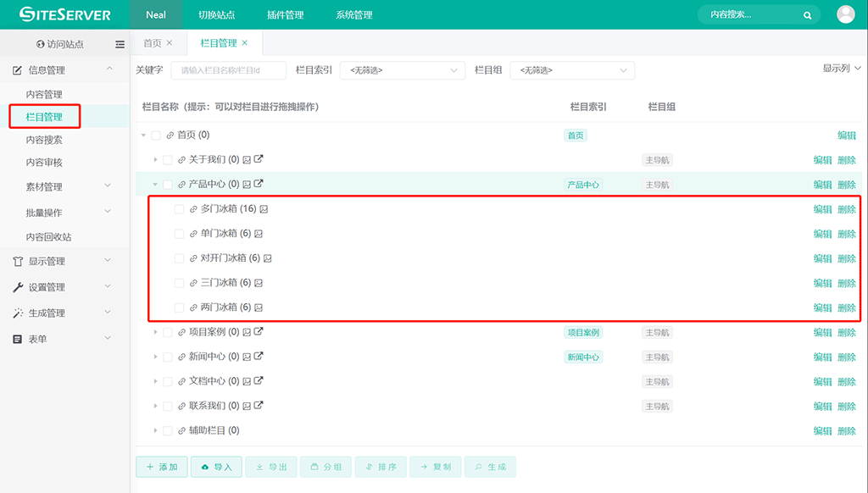The image size is (868, 493).
Task: Click the image icon next to 多门冰箱
Action: pyautogui.click(x=264, y=209)
